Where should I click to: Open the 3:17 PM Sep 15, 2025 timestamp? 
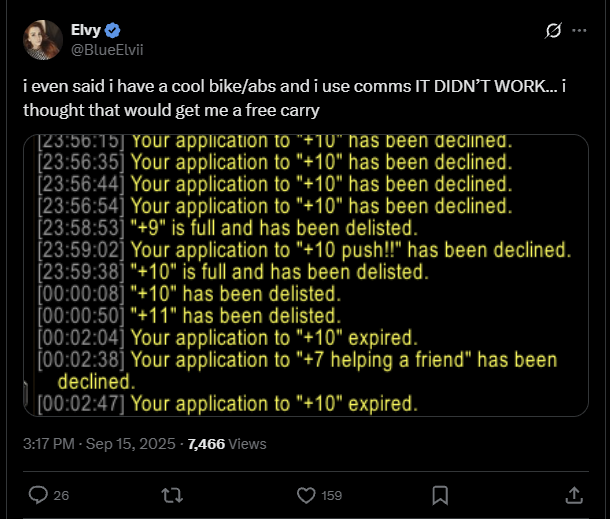coord(99,444)
